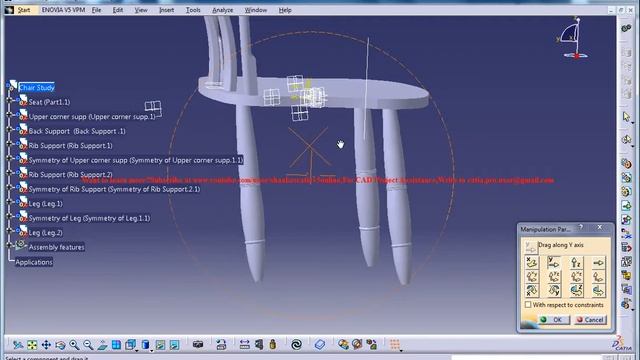
Task: Click the spiral icon in bottom toolbar
Action: (297, 345)
